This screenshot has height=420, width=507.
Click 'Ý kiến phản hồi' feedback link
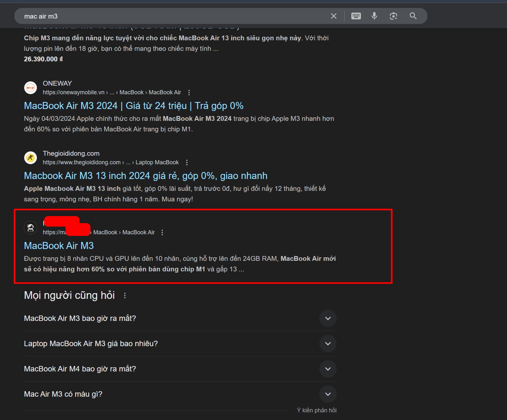click(x=316, y=410)
